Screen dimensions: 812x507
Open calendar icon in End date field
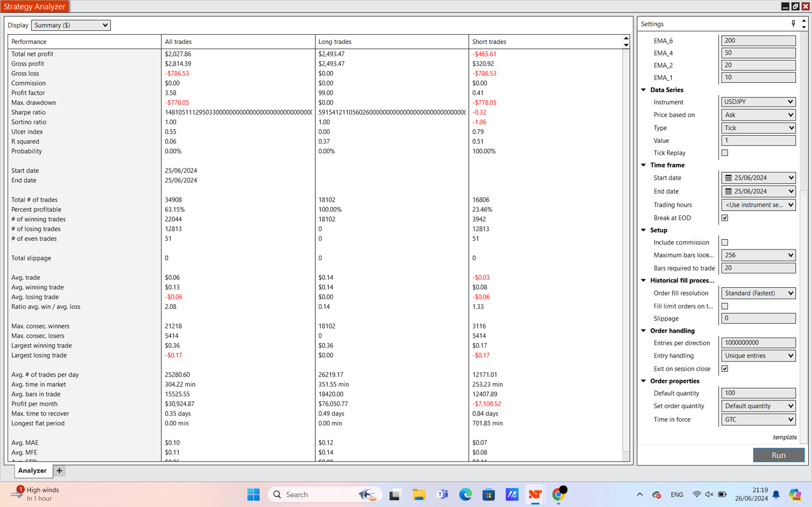pos(729,192)
